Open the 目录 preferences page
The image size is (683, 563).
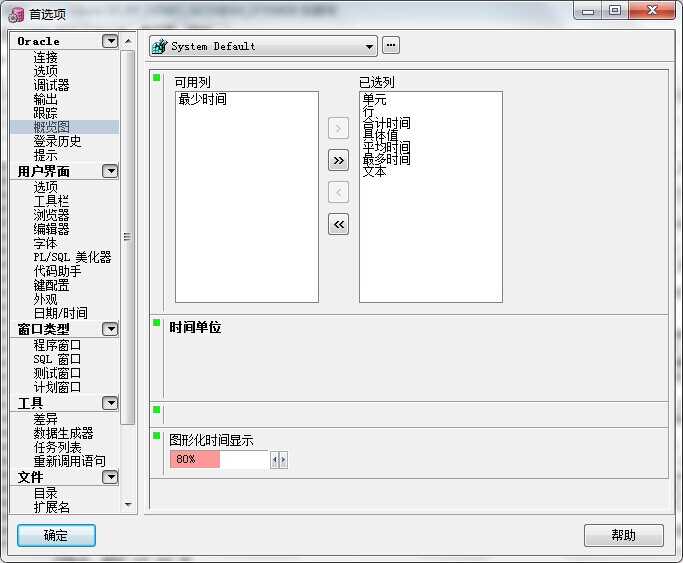46,493
